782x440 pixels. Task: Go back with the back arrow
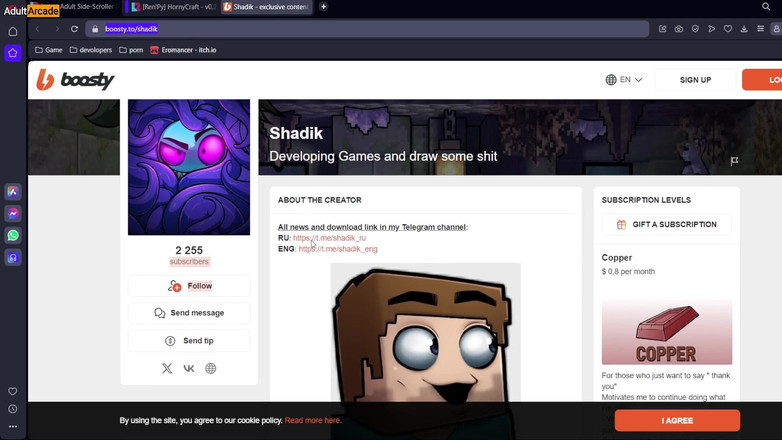point(37,29)
